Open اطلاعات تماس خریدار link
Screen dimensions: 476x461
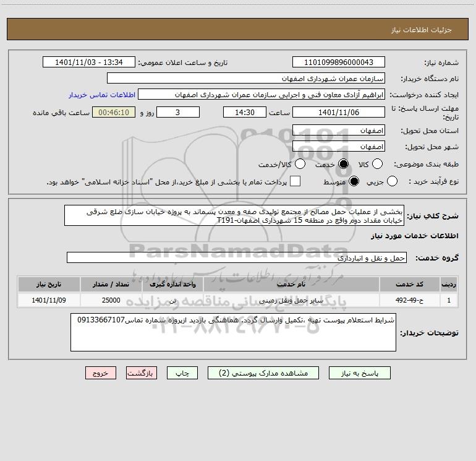(x=102, y=95)
